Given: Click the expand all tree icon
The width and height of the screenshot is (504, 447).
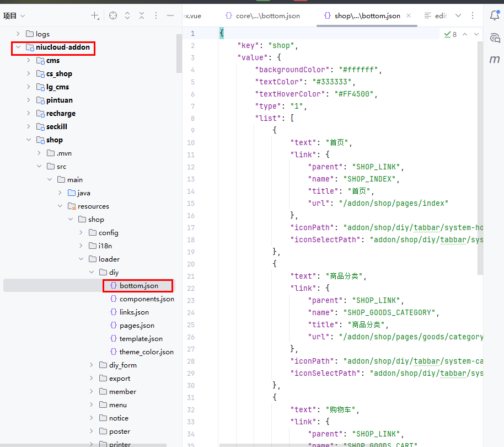Looking at the screenshot, I should [x=127, y=16].
